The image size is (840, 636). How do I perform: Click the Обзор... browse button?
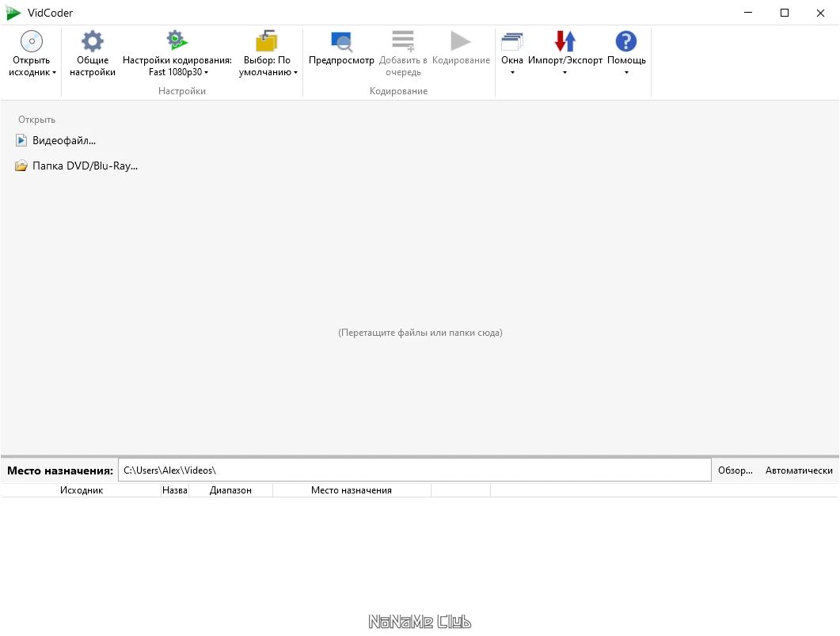[x=735, y=470]
